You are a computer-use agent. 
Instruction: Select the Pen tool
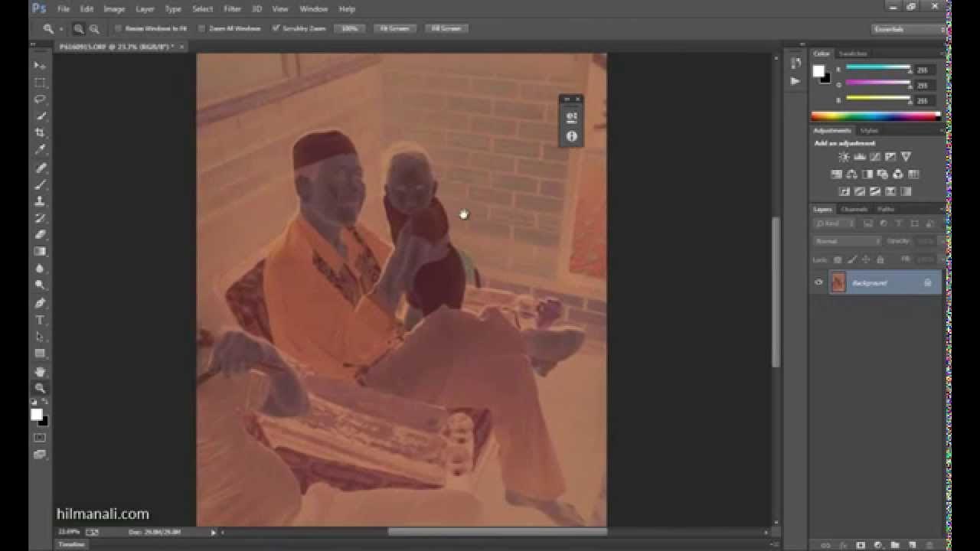(40, 303)
